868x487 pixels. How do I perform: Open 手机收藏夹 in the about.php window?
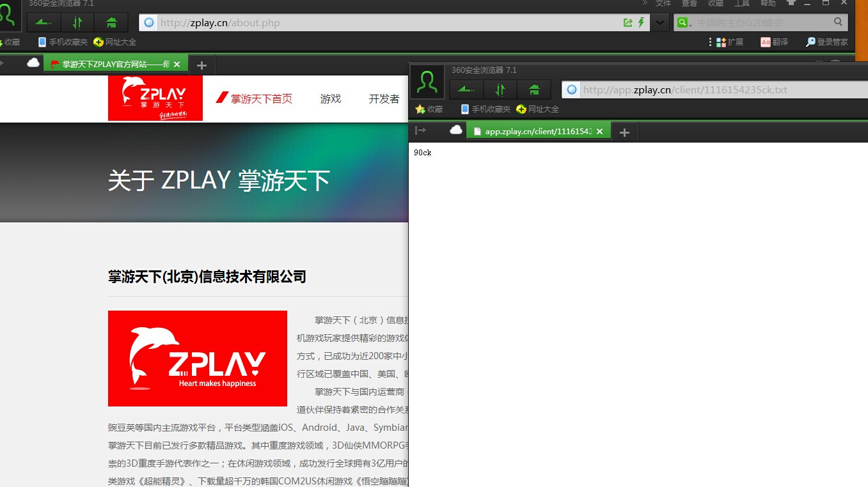(63, 42)
